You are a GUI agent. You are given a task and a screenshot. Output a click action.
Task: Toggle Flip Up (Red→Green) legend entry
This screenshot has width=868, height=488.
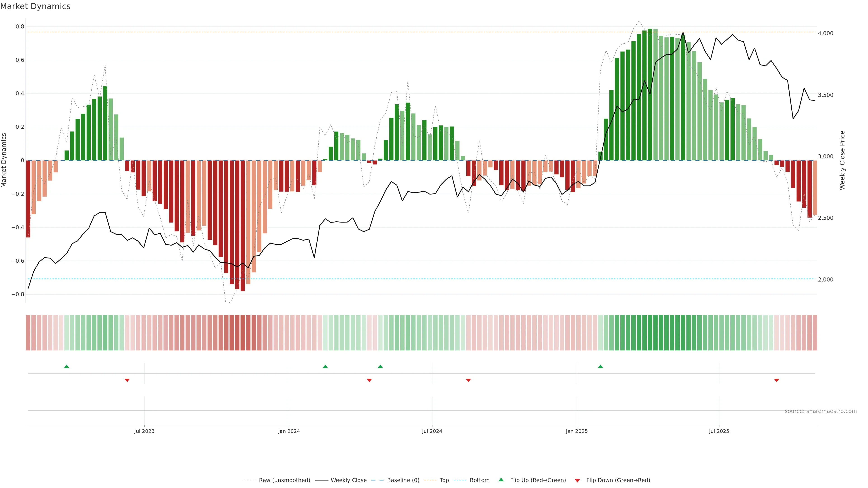point(538,480)
